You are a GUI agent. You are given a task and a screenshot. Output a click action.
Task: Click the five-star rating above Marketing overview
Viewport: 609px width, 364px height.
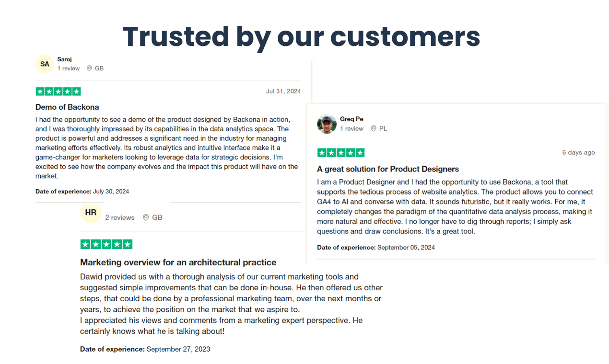click(106, 244)
